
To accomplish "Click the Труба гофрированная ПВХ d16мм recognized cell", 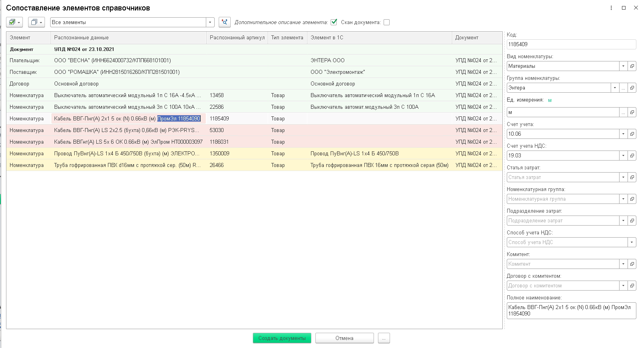I will 128,165.
